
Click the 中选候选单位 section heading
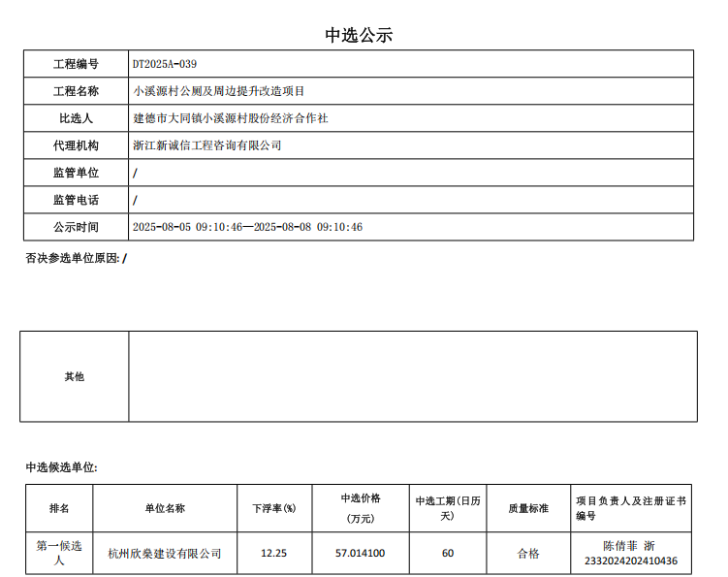(x=61, y=467)
